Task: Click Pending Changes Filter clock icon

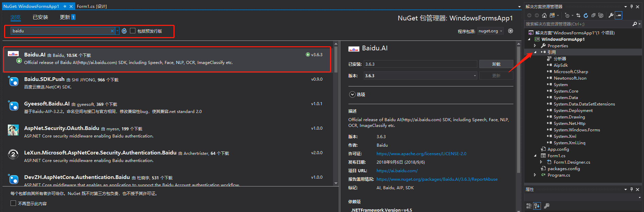Action: point(567,15)
